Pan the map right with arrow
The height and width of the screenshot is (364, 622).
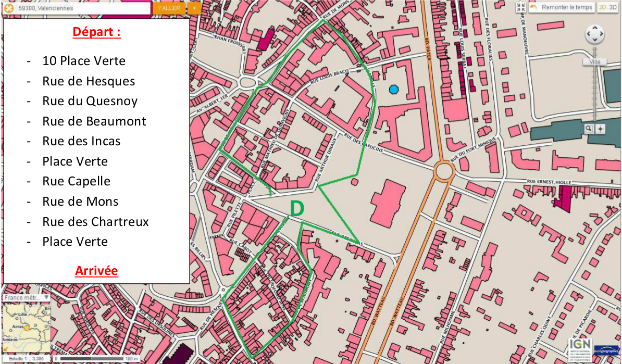pyautogui.click(x=601, y=34)
